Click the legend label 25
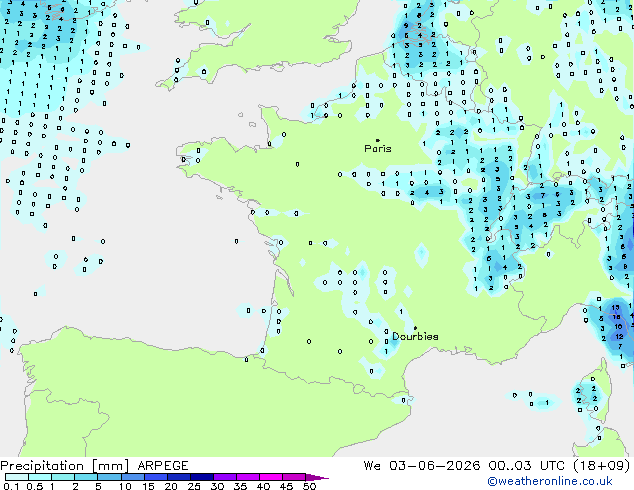The height and width of the screenshot is (490, 634). pos(194,486)
